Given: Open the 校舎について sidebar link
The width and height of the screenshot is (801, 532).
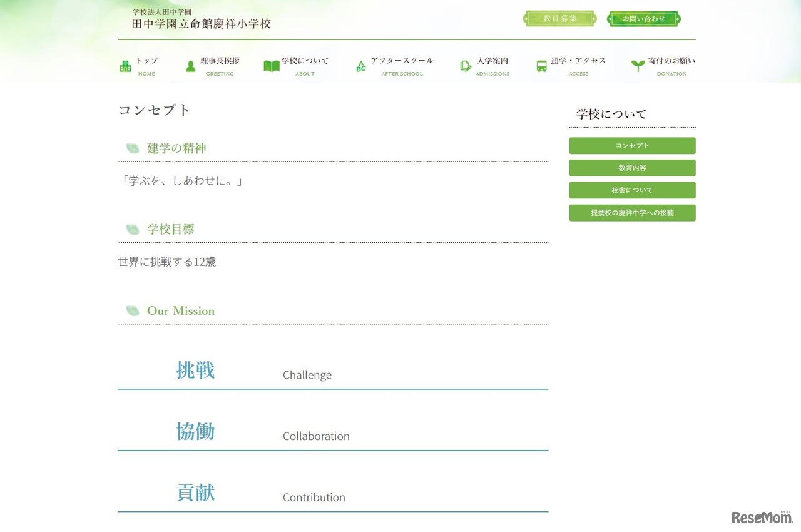Looking at the screenshot, I should 632,190.
